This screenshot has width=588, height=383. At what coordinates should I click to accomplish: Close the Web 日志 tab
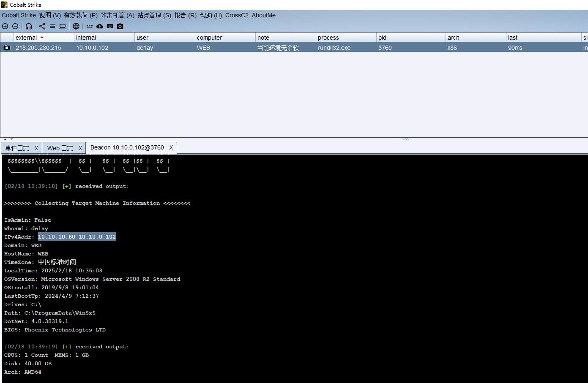point(80,148)
